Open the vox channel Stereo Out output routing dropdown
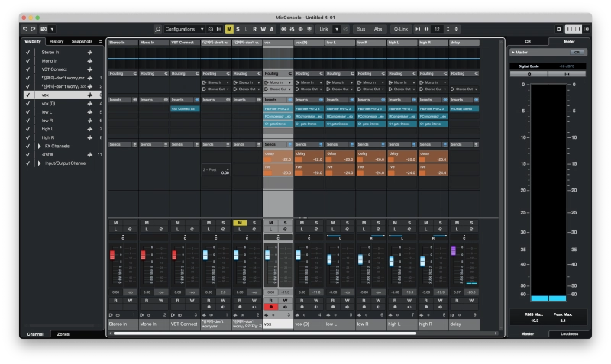The width and height of the screenshot is (611, 364). 278,89
